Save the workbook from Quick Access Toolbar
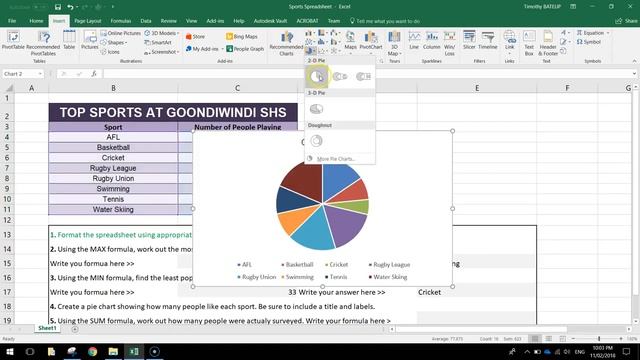The height and width of the screenshot is (360, 640). [58, 7]
